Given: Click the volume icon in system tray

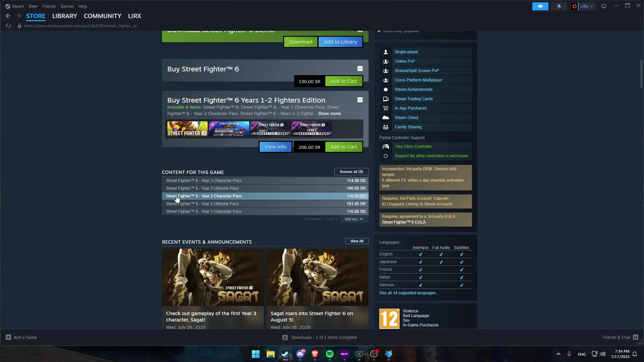Looking at the screenshot, I should 603,354.
